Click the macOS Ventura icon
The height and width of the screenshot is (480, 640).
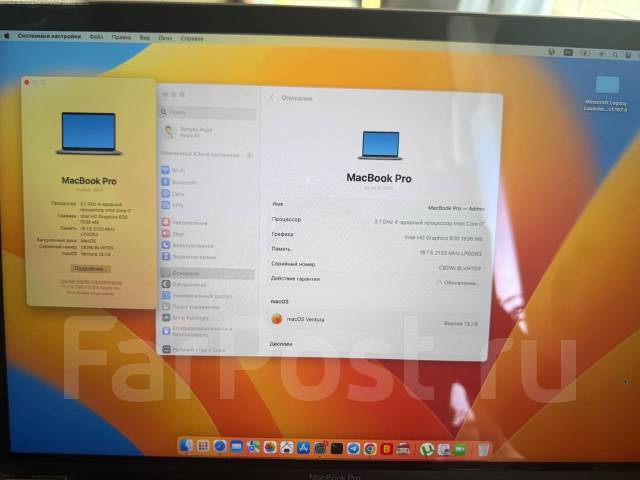(x=277, y=319)
